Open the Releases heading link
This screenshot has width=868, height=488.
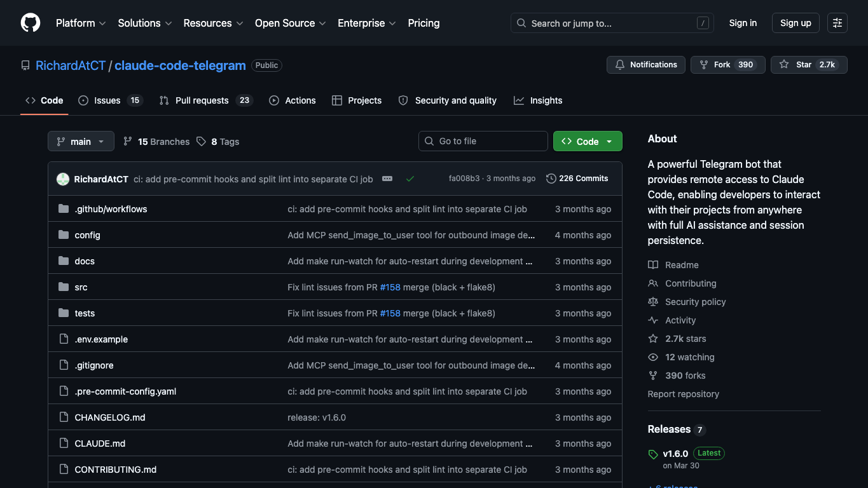(x=677, y=430)
